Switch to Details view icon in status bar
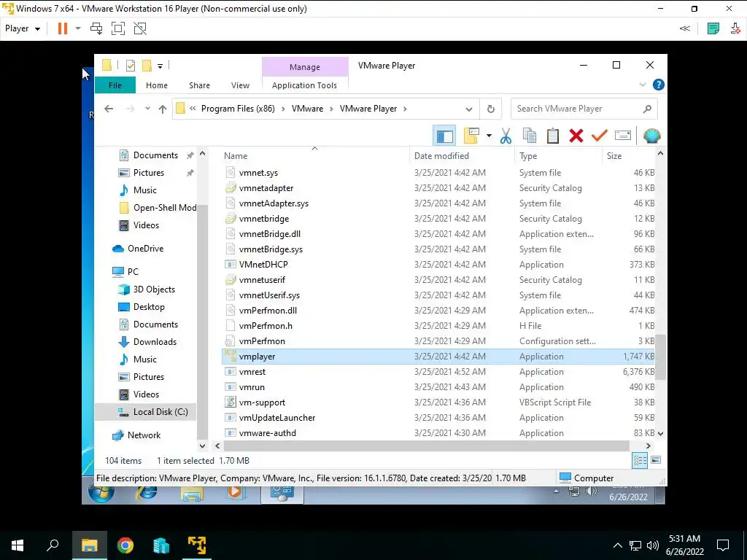Screen dimensions: 747x560 640,460
